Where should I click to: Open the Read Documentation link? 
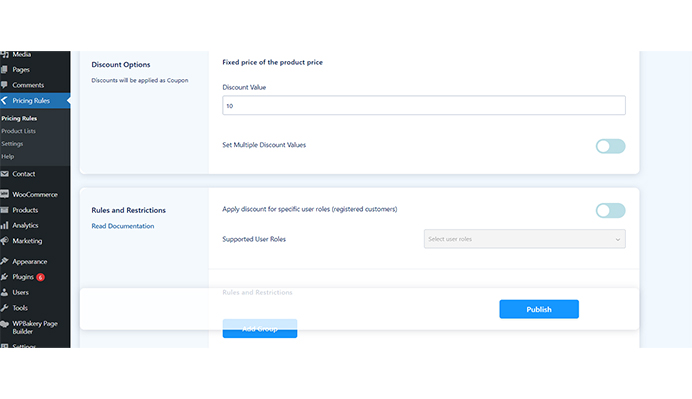(x=123, y=226)
